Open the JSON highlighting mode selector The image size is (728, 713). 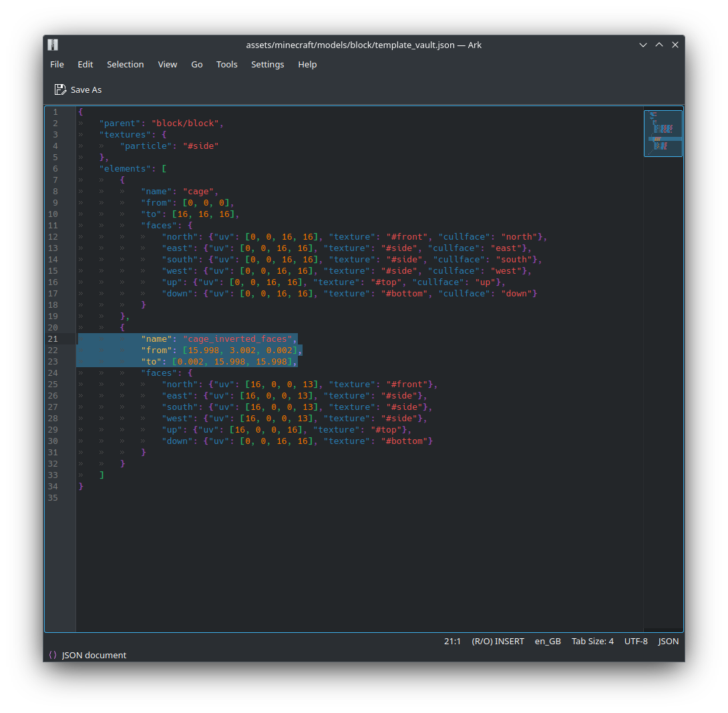pyautogui.click(x=668, y=641)
